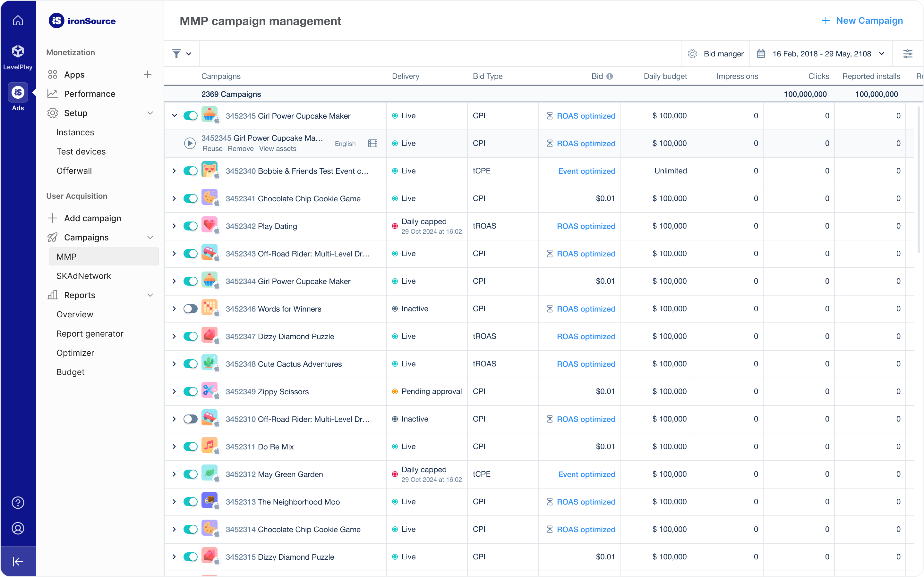Click the help question mark icon

click(18, 503)
